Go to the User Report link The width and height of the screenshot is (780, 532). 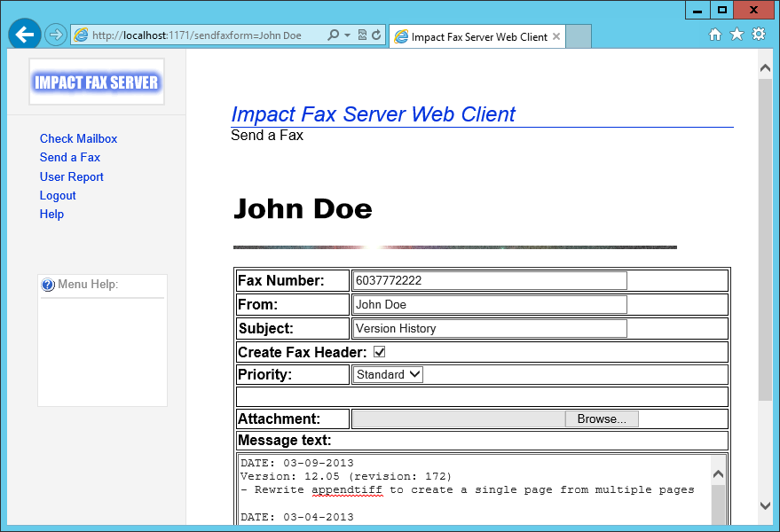(71, 176)
